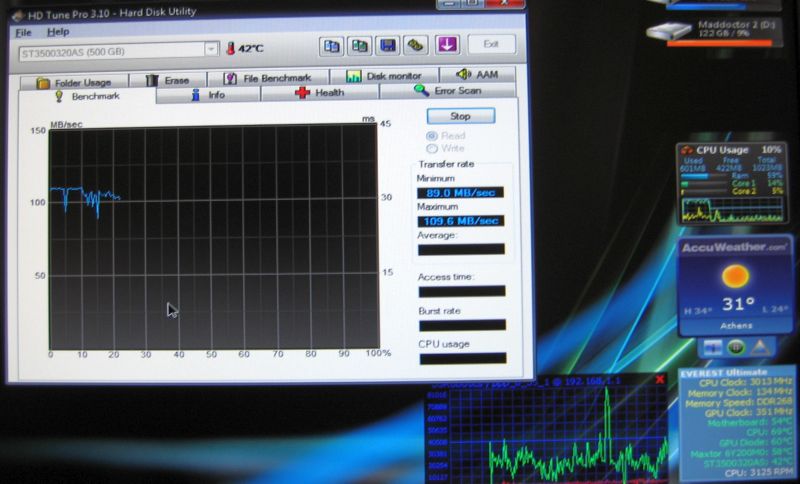Viewport: 800px width, 484px height.
Task: Open HD Tune options icon
Action: (416, 45)
